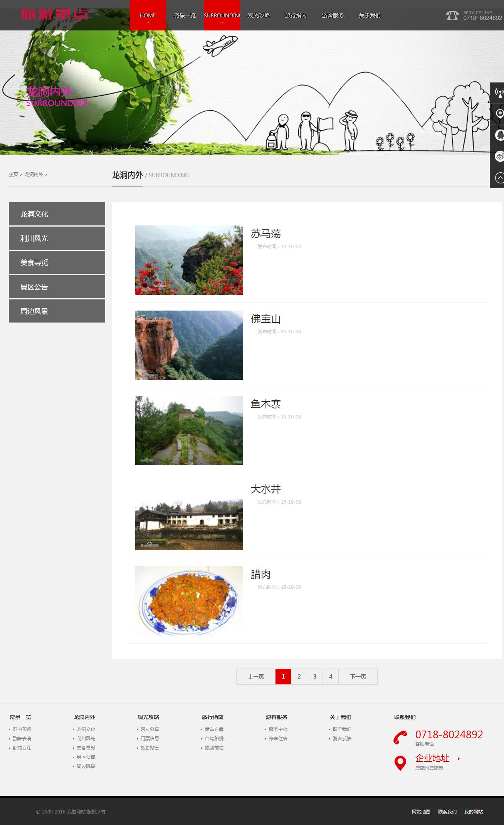Viewport: 504px width, 825px height.
Task: Click the signal tower icon in floating sidebar
Action: [499, 92]
